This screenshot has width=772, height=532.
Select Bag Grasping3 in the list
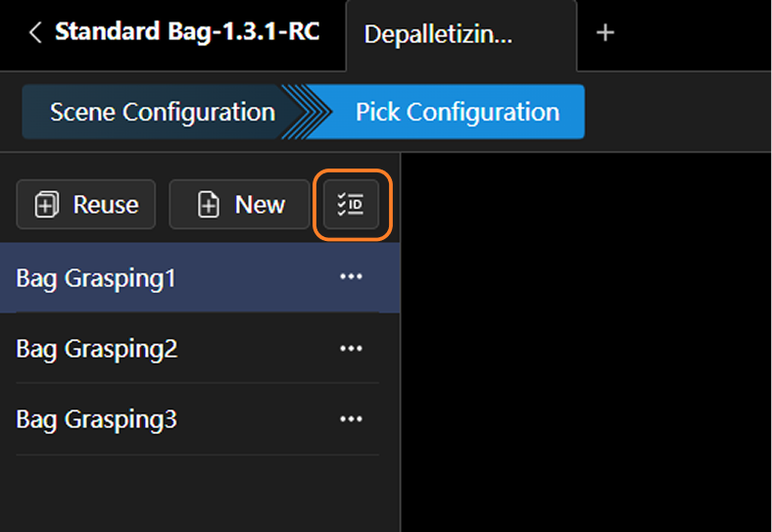(97, 420)
